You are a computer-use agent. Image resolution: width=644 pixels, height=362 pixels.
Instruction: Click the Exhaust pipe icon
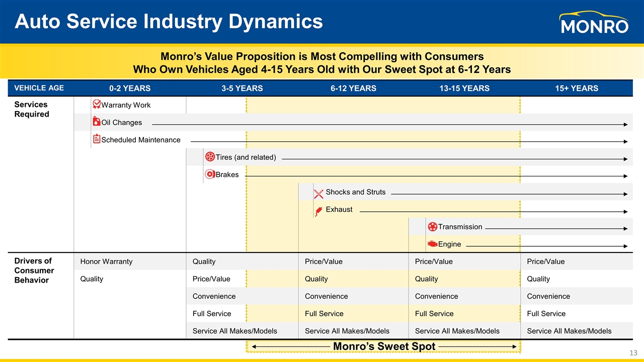318,211
